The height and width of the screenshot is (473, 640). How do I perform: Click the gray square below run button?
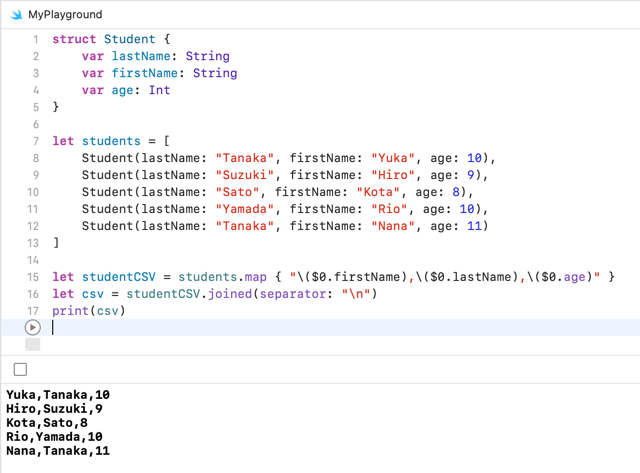tap(32, 345)
